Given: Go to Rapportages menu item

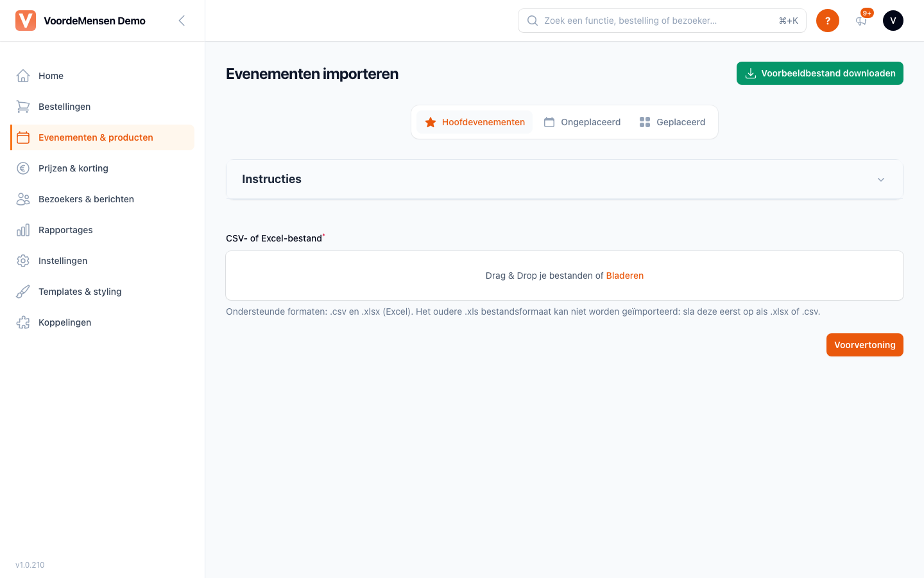Looking at the screenshot, I should (x=103, y=230).
